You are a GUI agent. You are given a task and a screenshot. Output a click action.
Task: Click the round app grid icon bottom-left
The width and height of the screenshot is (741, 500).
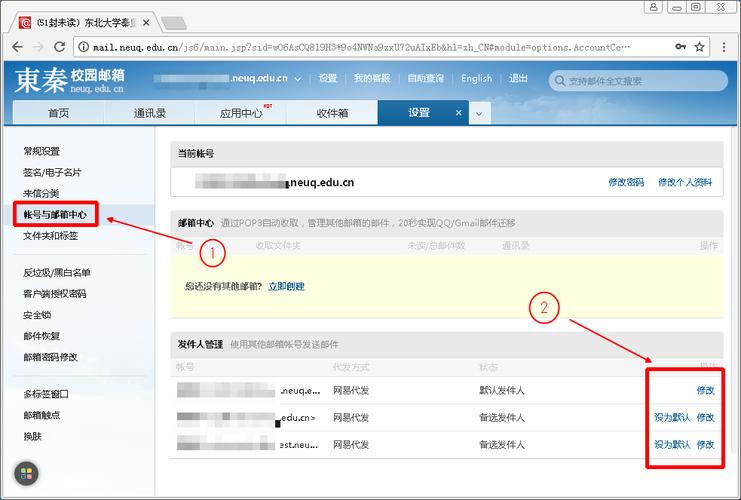tap(26, 473)
